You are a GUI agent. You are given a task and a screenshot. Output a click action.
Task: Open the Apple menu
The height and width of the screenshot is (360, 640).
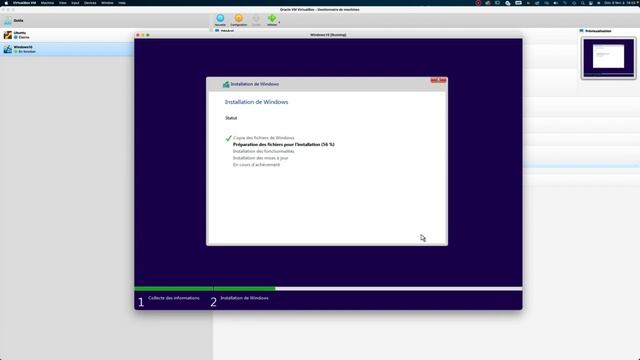pyautogui.click(x=6, y=3)
